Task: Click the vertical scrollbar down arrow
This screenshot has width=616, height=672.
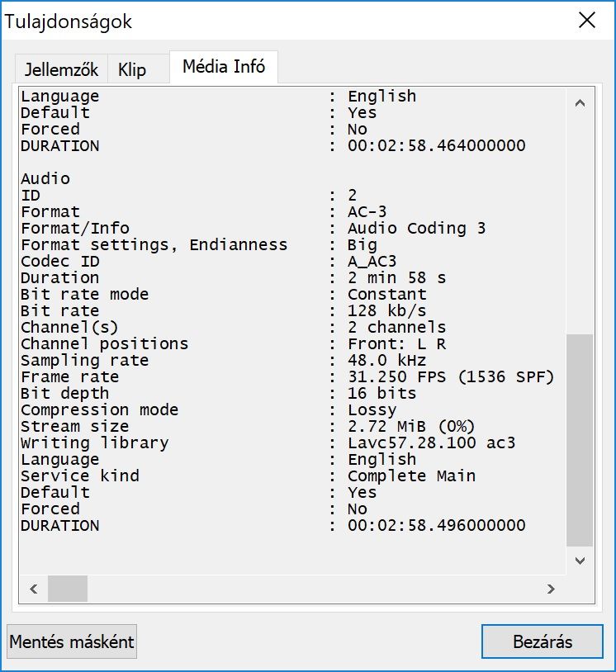Action: (580, 560)
